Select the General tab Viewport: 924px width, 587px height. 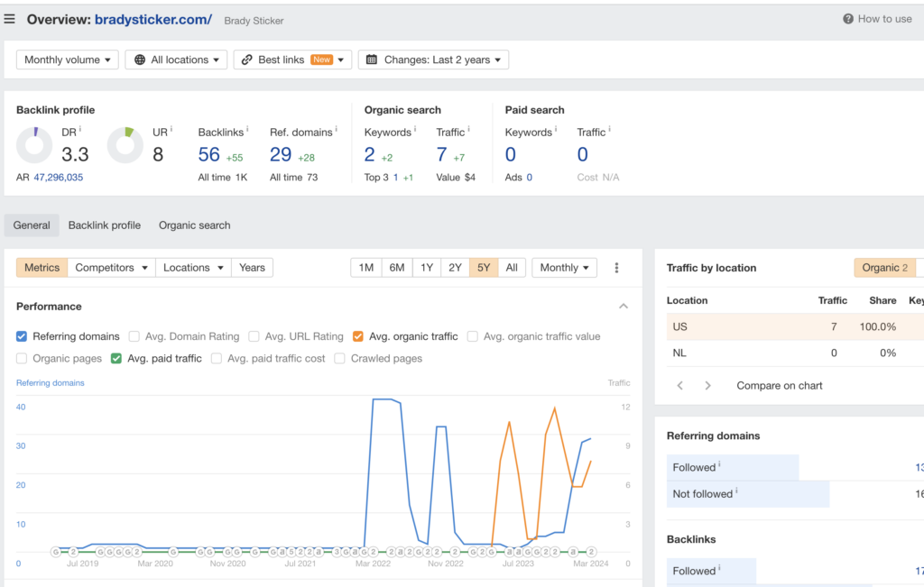pyautogui.click(x=32, y=225)
